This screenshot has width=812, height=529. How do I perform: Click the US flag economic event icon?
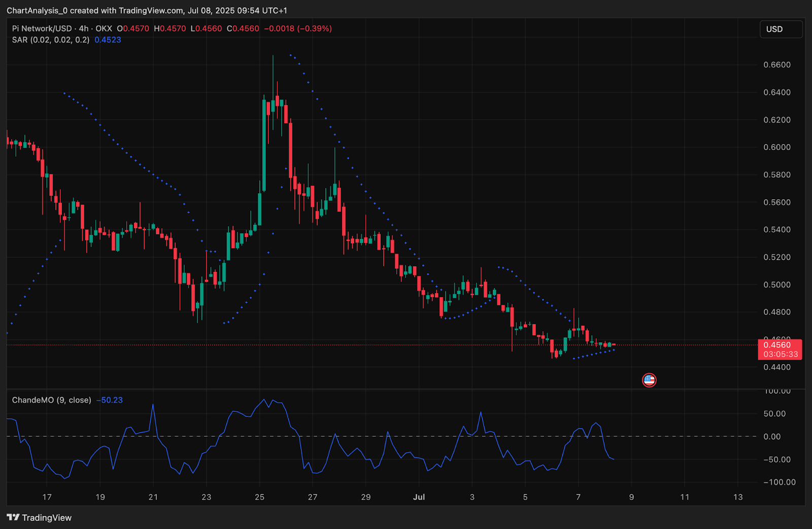[x=649, y=380]
